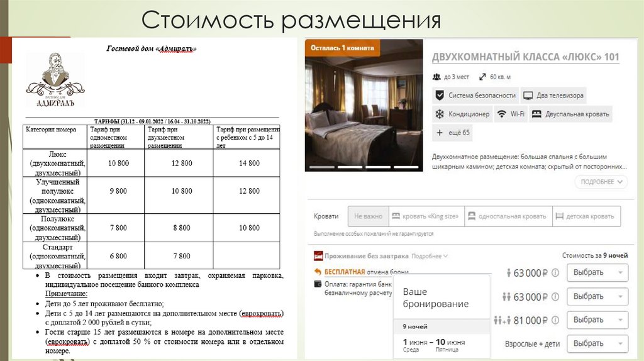
Task: Select детская кровать option
Action: [x=586, y=216]
